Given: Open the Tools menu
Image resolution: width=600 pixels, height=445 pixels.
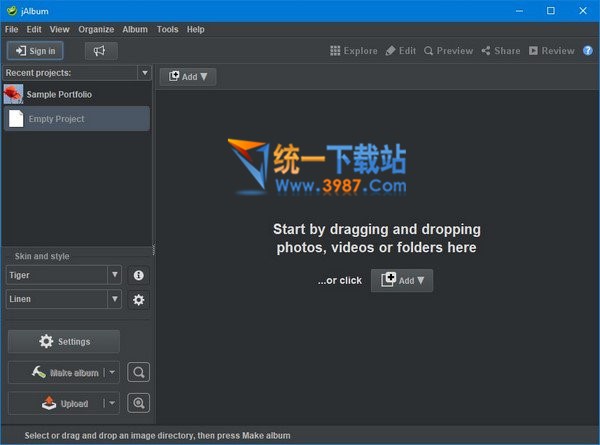Looking at the screenshot, I should coord(168,29).
